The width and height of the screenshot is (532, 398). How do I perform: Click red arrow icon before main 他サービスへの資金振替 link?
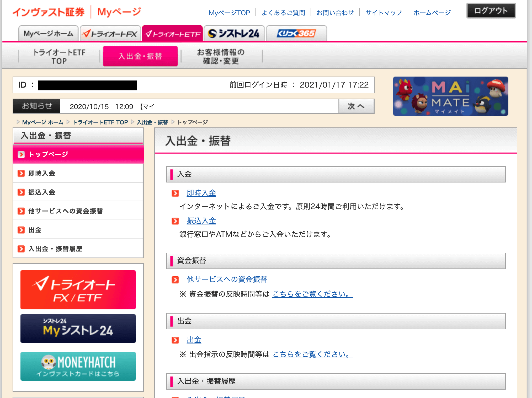pos(175,280)
